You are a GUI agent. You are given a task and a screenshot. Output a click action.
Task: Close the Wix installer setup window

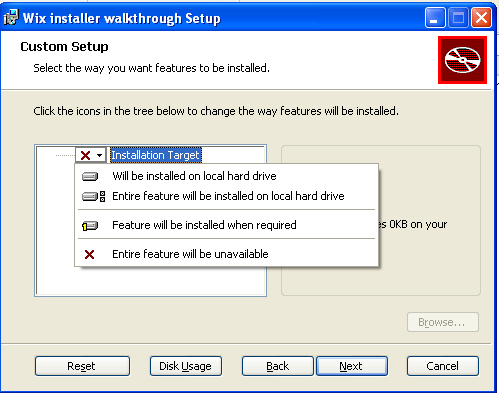pos(481,17)
